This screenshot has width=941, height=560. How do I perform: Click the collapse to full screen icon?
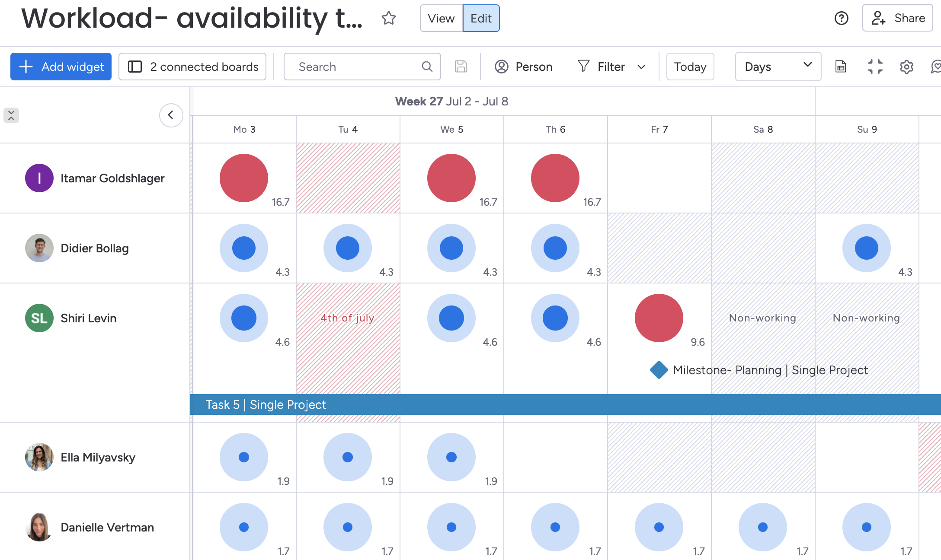click(875, 67)
